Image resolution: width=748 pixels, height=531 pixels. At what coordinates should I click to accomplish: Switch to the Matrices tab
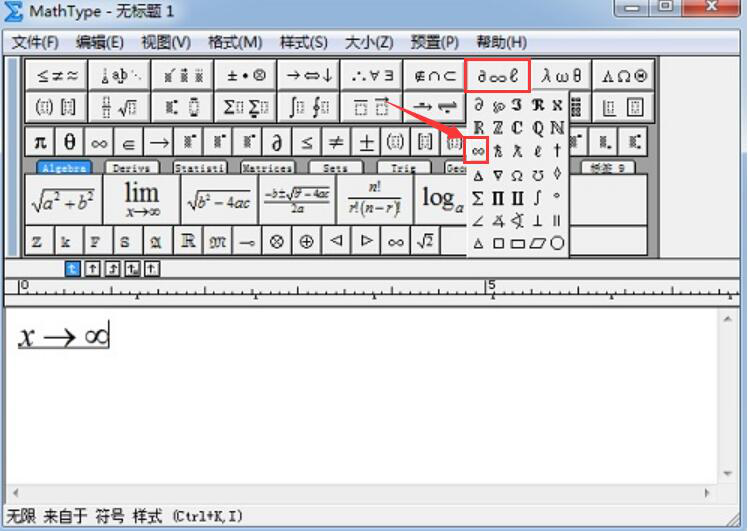[x=267, y=168]
